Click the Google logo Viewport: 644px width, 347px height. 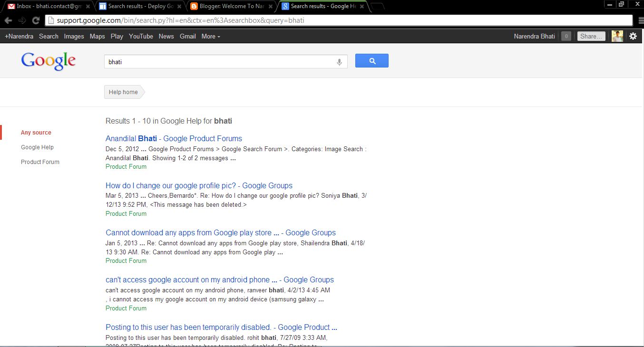click(x=49, y=61)
